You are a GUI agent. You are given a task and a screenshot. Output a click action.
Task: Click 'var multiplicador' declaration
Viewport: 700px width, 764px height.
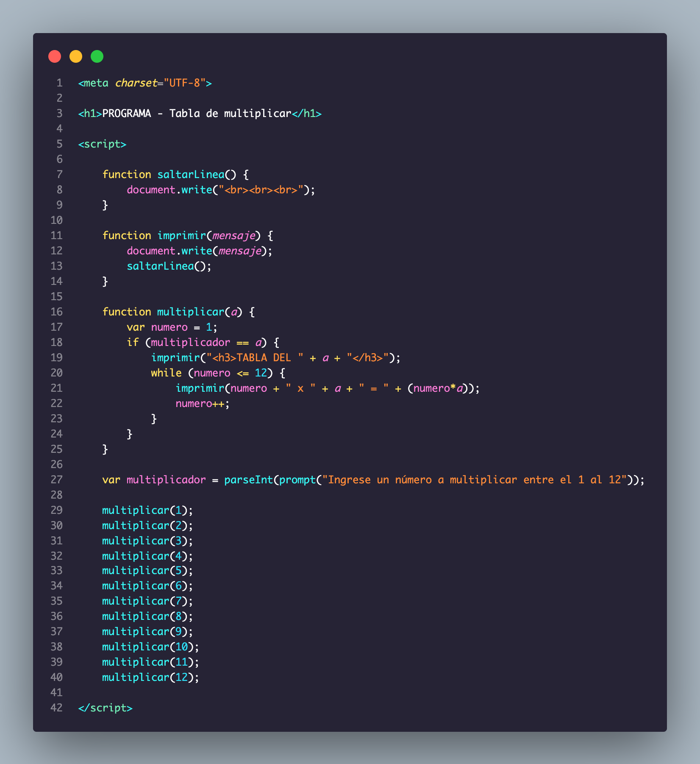(x=154, y=480)
